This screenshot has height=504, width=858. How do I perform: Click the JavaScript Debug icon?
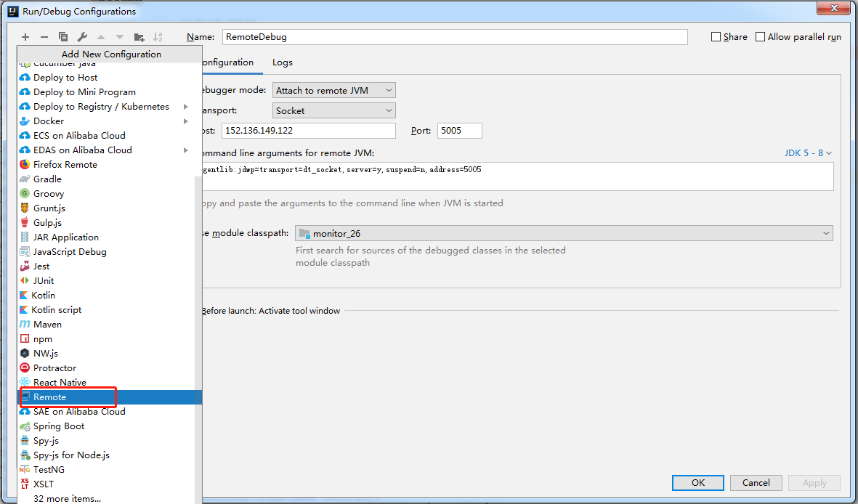tap(25, 252)
